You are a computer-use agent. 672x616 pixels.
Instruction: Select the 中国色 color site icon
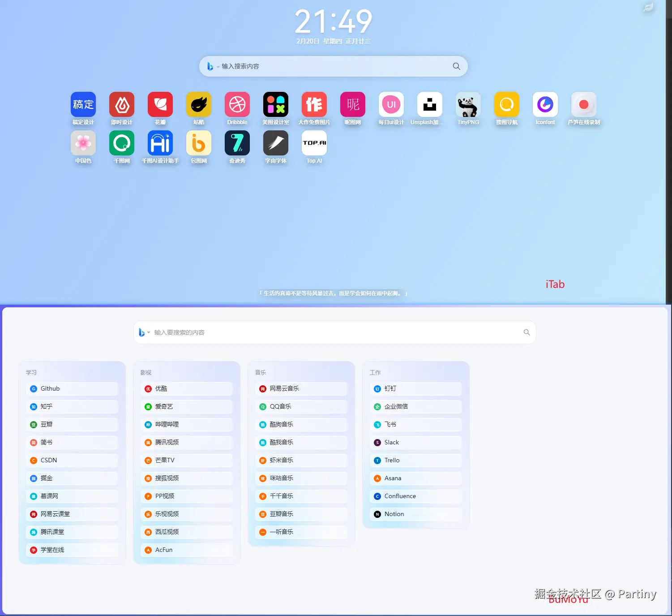83,142
